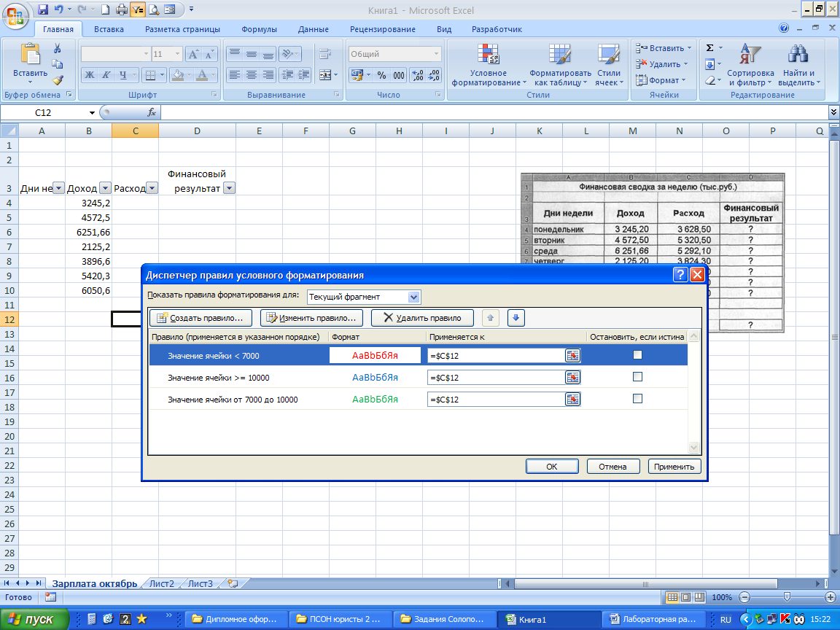Open filter dropdown for Расход column
Viewport: 840px width, 630px height.
pyautogui.click(x=152, y=188)
